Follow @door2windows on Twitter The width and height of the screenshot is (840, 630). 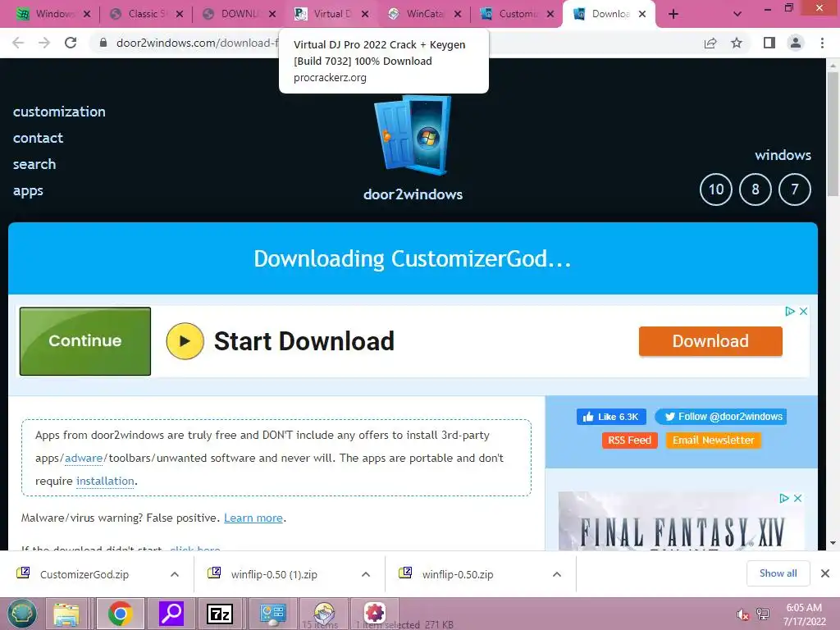[x=720, y=416]
